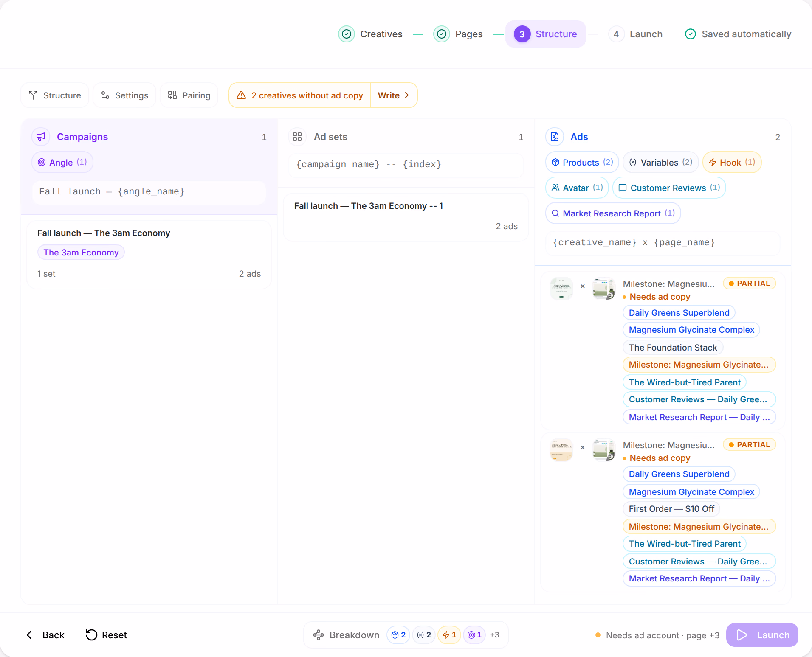Click the 2 creatives without ad copy notice

tap(300, 95)
